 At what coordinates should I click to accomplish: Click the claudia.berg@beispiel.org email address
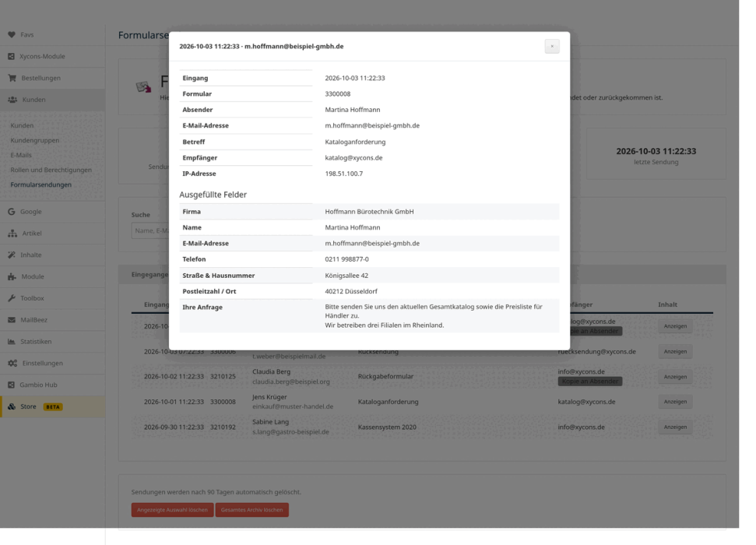291,381
